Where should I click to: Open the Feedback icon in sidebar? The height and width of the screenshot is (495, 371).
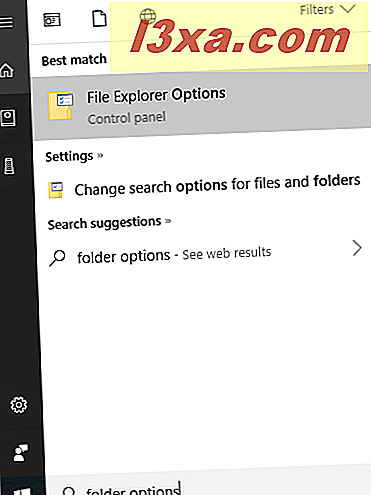tap(21, 452)
